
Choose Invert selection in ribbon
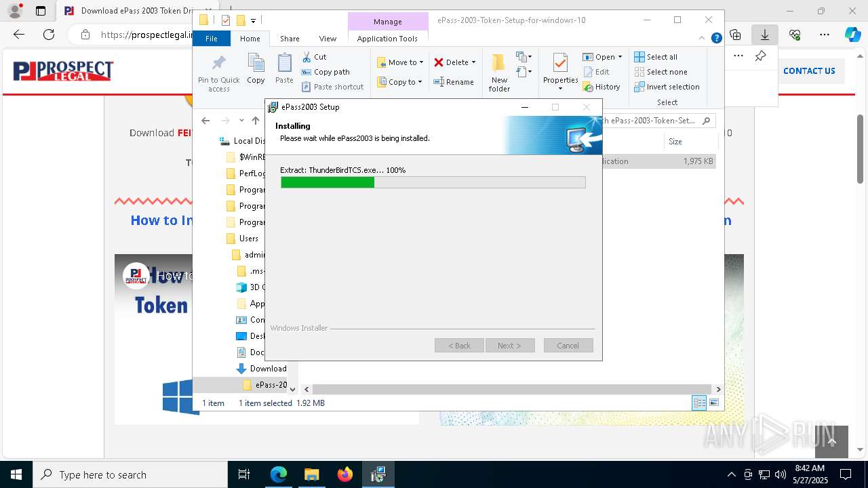(667, 87)
